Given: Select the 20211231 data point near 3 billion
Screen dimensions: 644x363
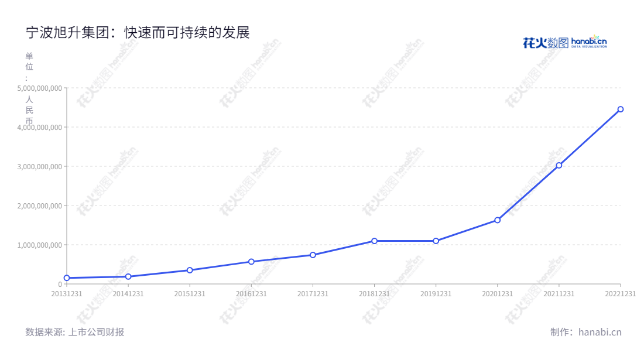Looking at the screenshot, I should click(559, 166).
